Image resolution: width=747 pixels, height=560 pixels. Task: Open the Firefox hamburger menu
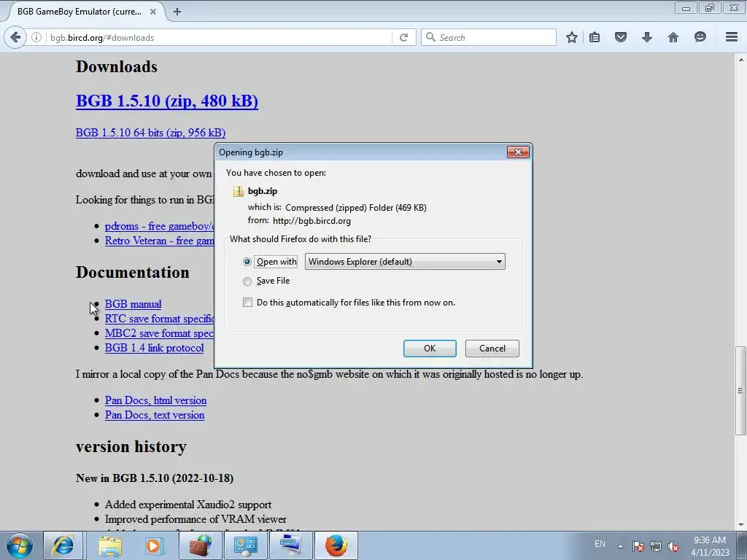pyautogui.click(x=732, y=37)
